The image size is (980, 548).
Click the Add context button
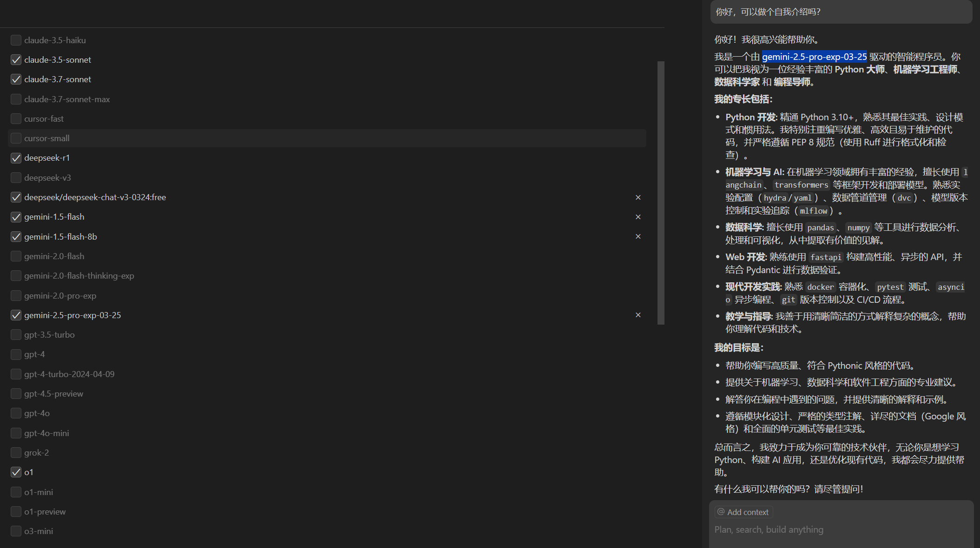pyautogui.click(x=743, y=512)
